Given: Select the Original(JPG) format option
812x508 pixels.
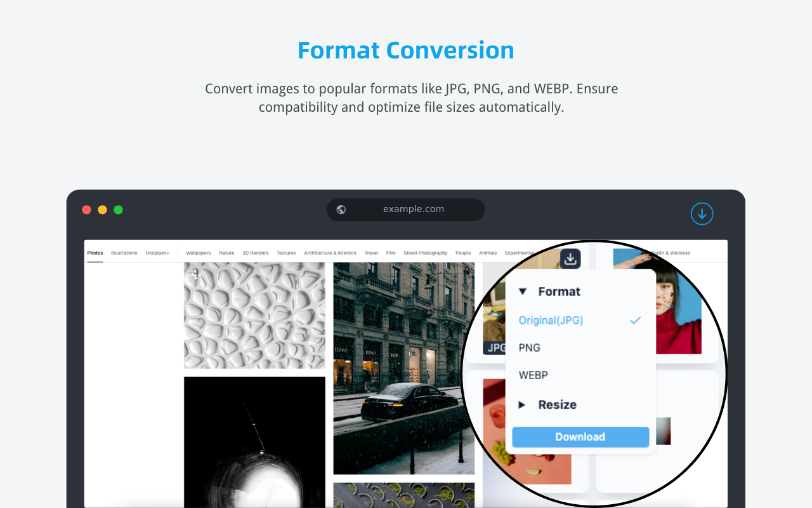Looking at the screenshot, I should click(x=551, y=320).
